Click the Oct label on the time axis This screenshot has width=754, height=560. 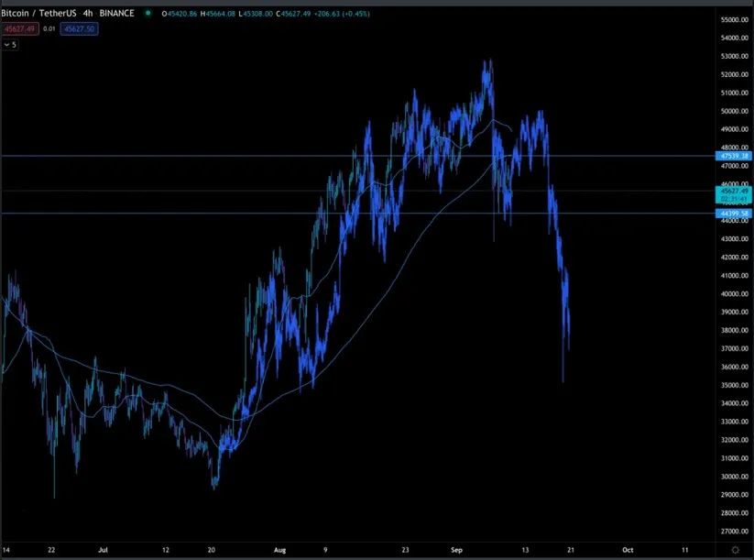coord(628,550)
